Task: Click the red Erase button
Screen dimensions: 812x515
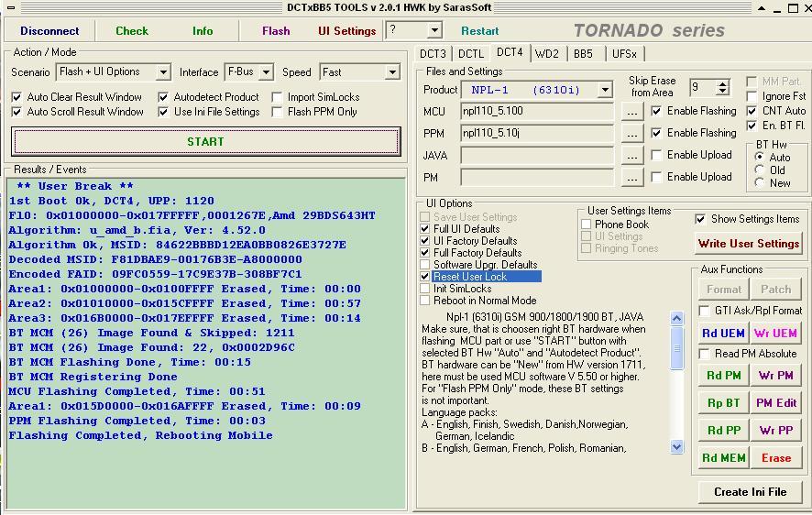Action: (775, 458)
